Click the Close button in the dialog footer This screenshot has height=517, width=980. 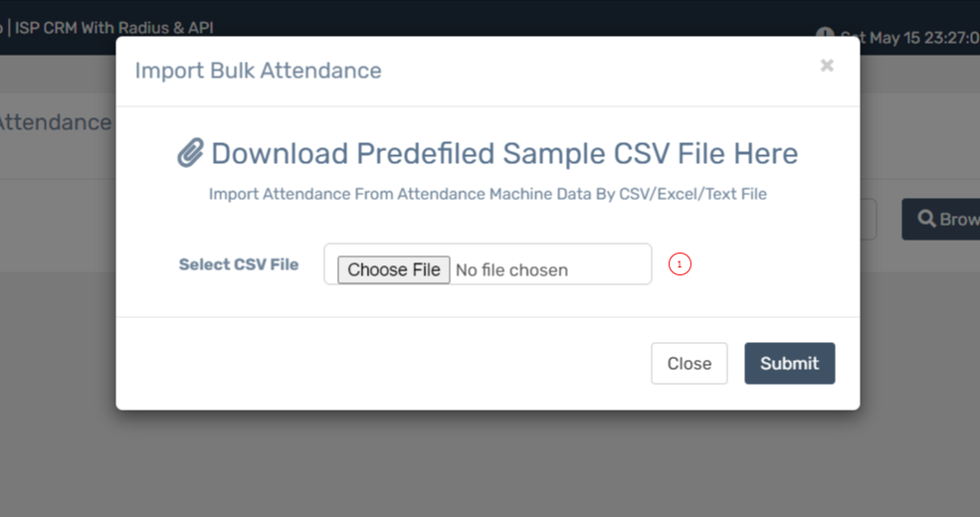[689, 364]
